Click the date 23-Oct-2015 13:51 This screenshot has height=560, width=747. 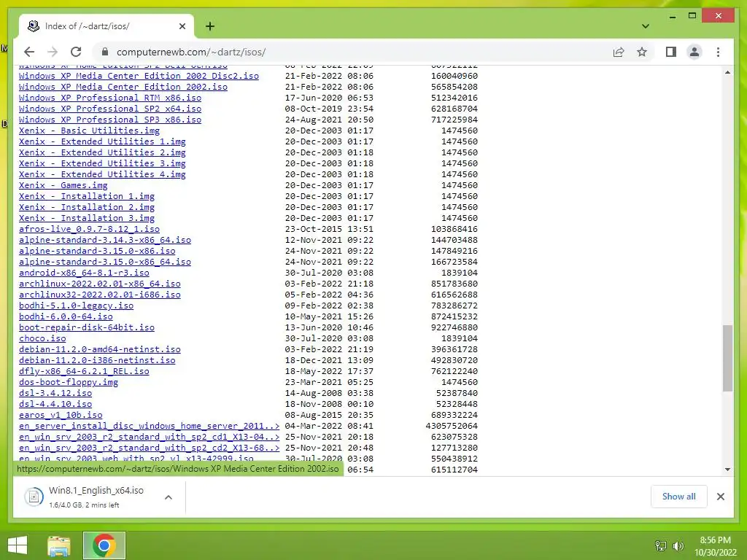click(x=329, y=229)
